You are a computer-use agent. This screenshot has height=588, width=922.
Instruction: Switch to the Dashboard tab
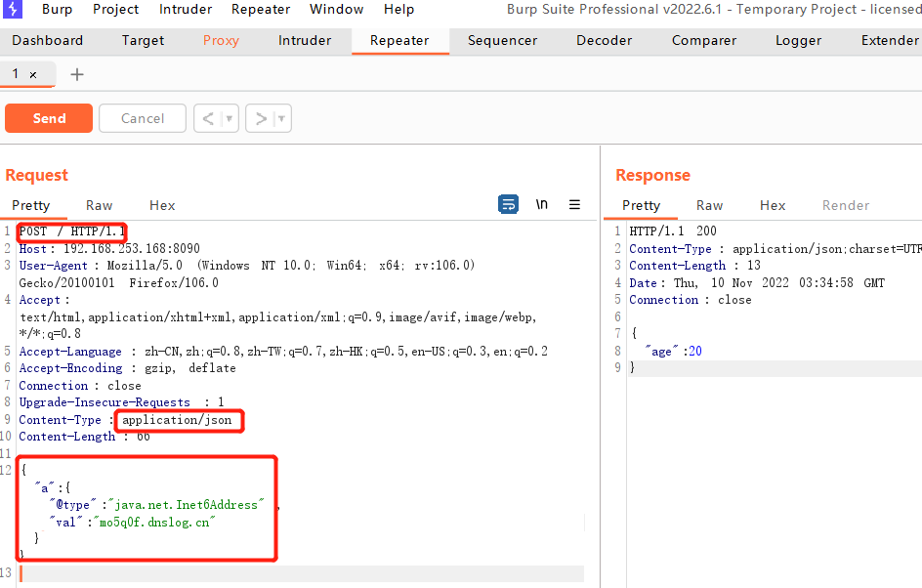(48, 41)
